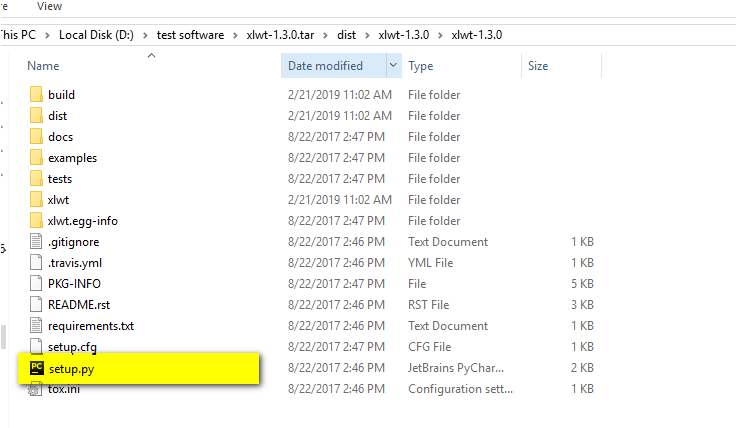Click the PyCharm icon beside setup.py

[37, 368]
